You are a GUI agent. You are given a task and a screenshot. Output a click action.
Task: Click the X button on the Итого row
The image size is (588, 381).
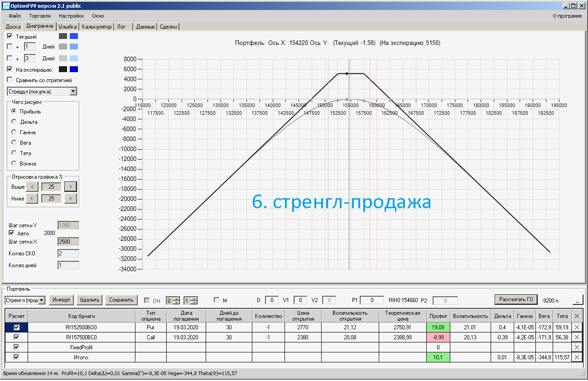(x=577, y=357)
